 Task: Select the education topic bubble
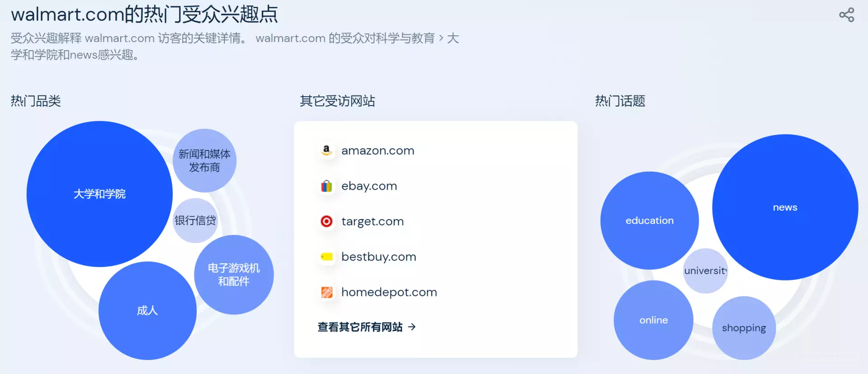click(650, 220)
